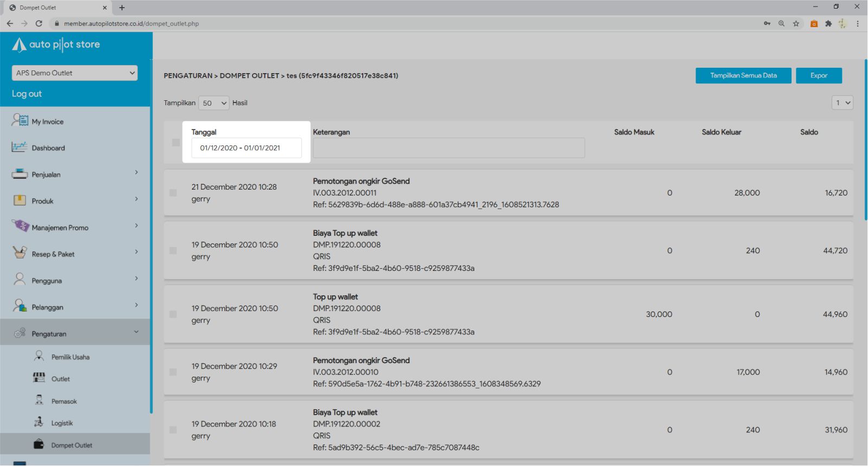Open the page number dropdown
Image resolution: width=868 pixels, height=466 pixels.
click(x=842, y=103)
